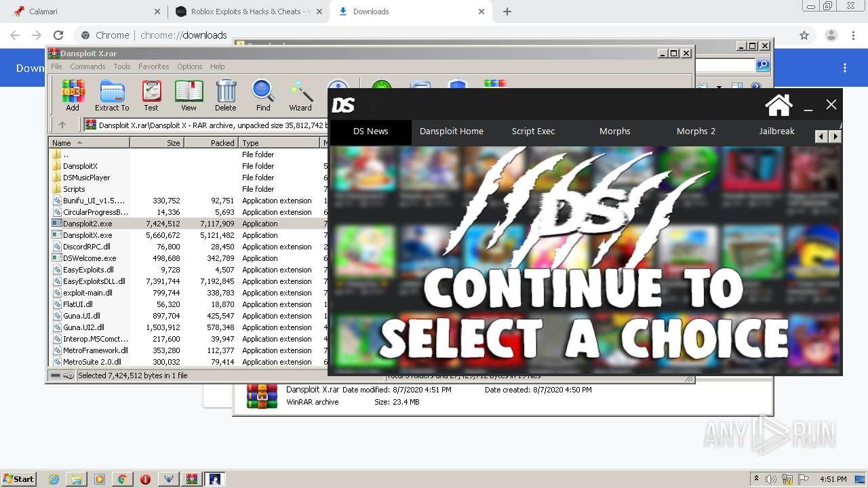This screenshot has width=868, height=488.
Task: Open WinRAR Commands menu
Action: [x=87, y=66]
